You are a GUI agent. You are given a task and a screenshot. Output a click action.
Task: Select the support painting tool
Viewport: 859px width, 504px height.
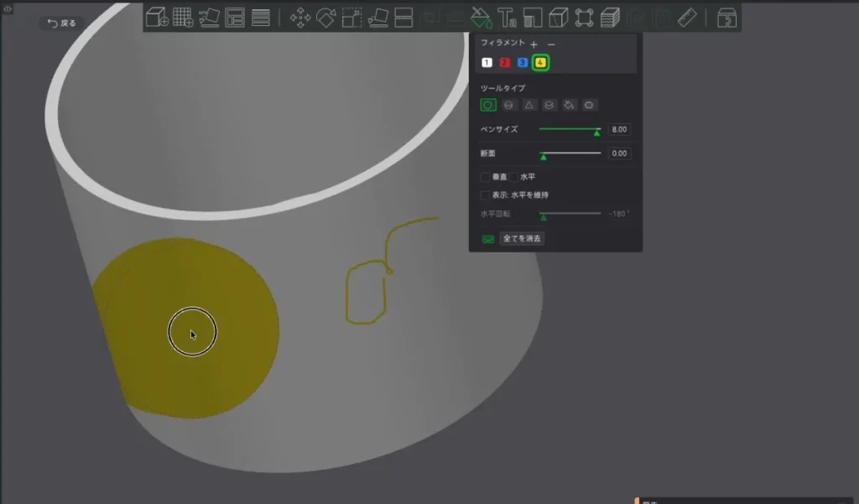click(533, 18)
